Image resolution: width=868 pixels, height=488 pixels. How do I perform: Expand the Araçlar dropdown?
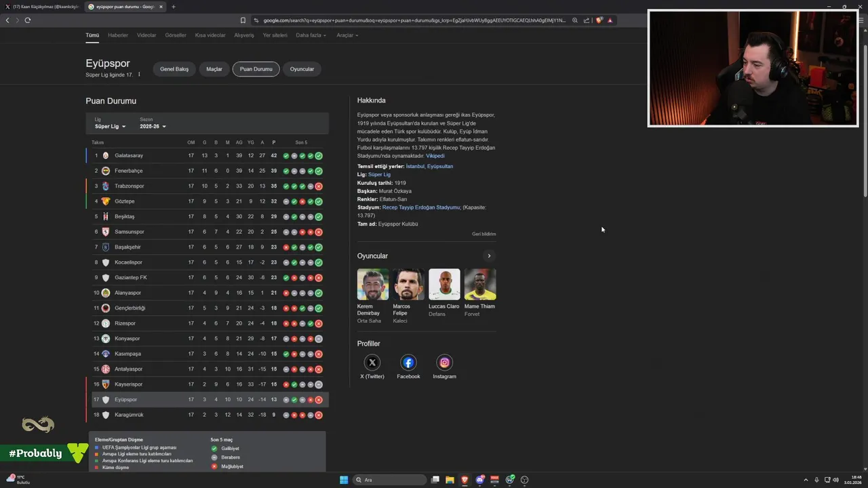tap(347, 35)
